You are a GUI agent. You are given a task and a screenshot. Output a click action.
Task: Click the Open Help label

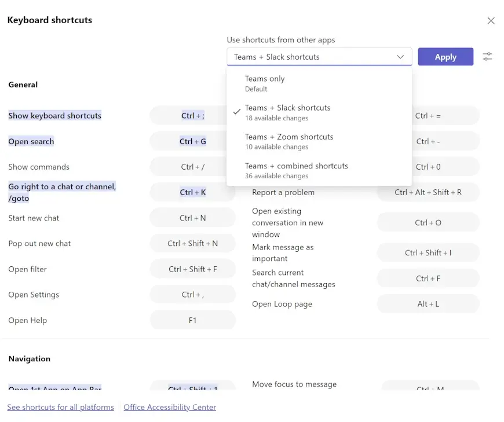(x=28, y=320)
